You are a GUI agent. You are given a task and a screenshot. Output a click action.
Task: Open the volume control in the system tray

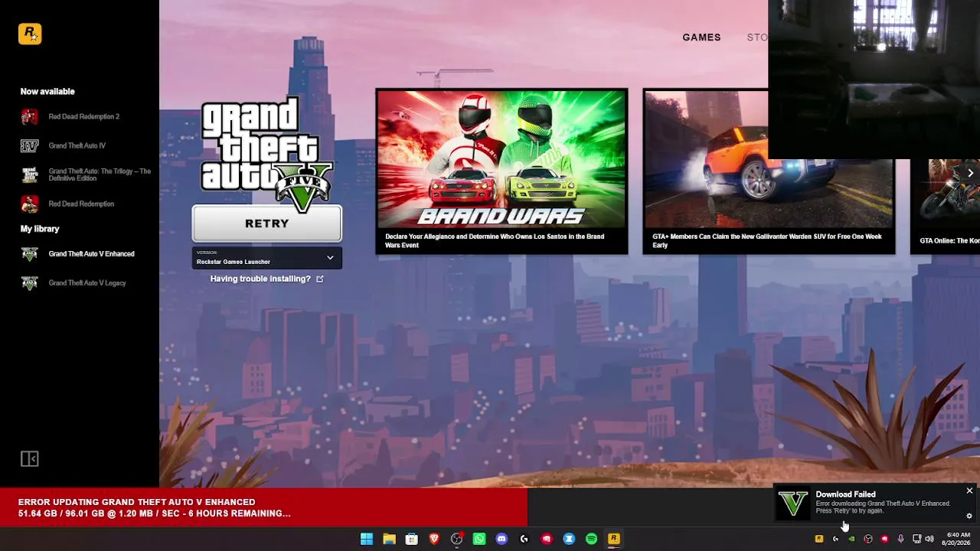pyautogui.click(x=929, y=539)
